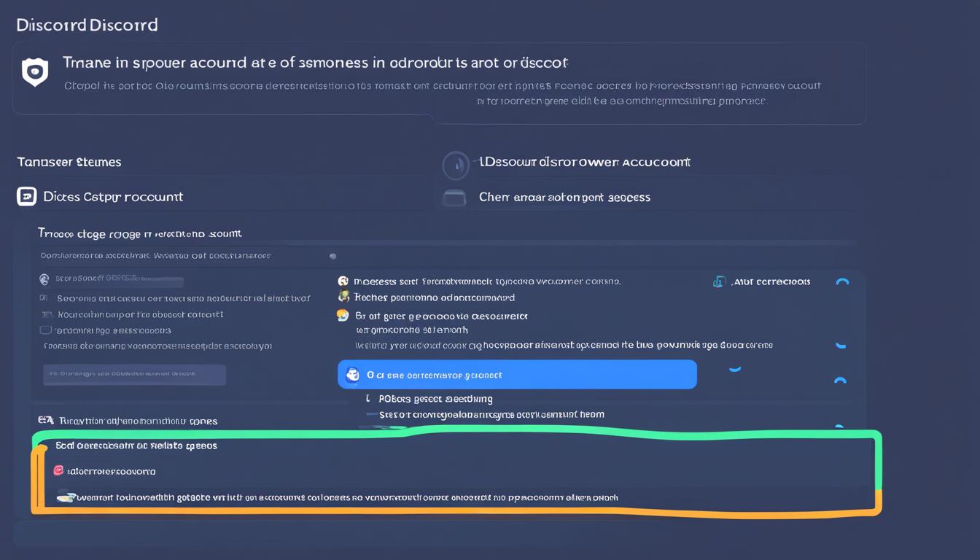Image resolution: width=980 pixels, height=560 pixels.
Task: Click the square icon beside 'Dices Cstpr rocount'
Action: 26,196
